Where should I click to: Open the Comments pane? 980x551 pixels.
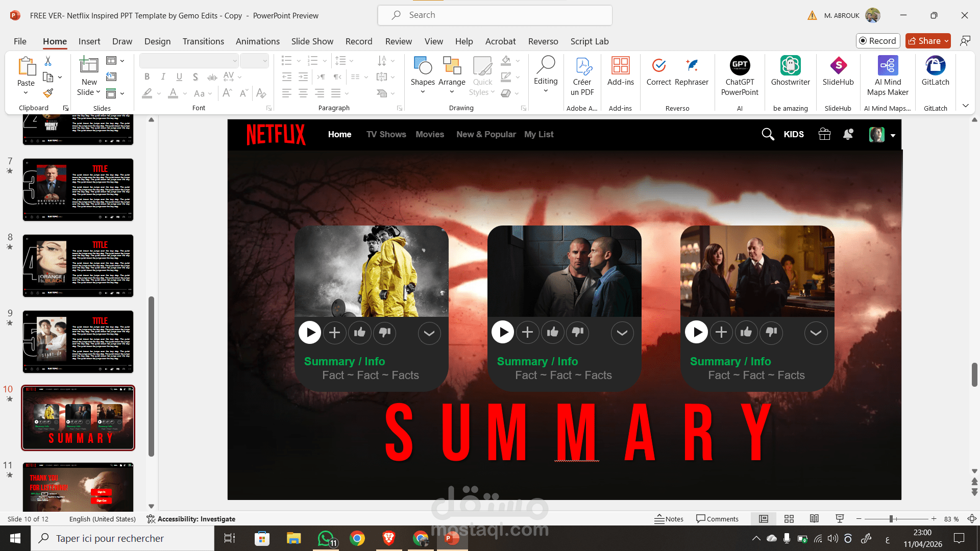coord(717,519)
